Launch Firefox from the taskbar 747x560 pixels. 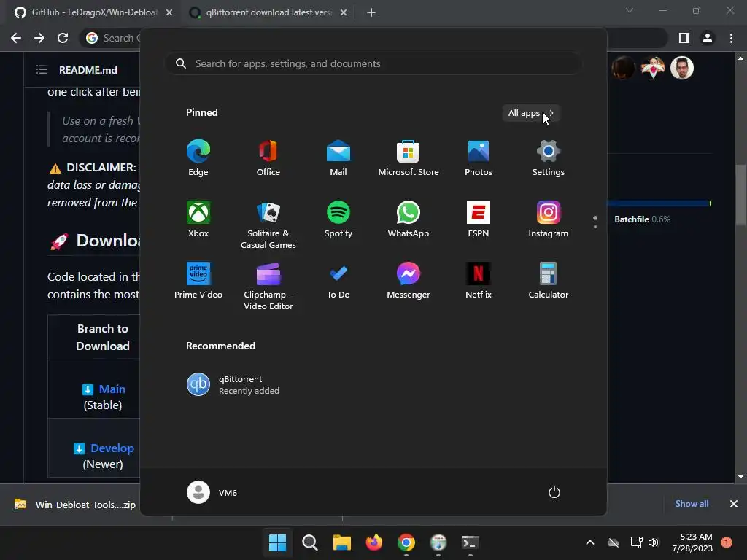coord(374,542)
